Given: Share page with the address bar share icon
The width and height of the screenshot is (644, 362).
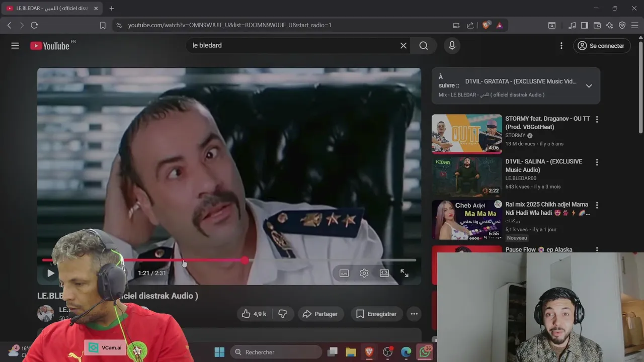Looking at the screenshot, I should 470,25.
